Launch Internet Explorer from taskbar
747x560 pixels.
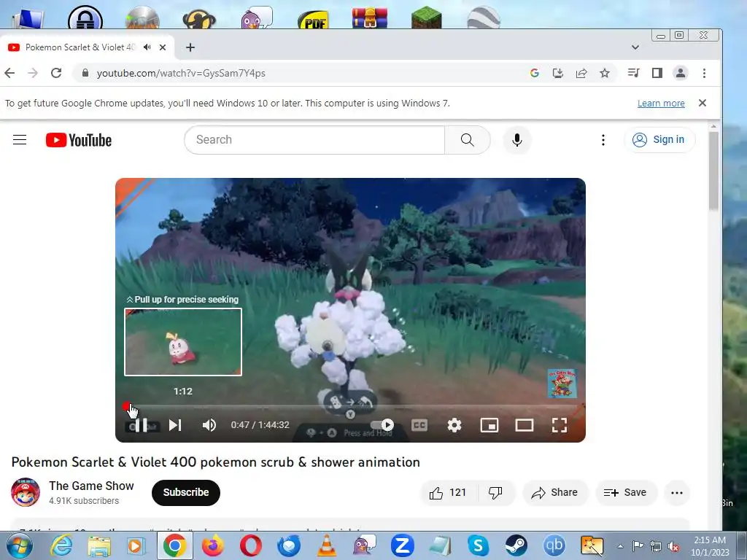[x=61, y=545]
